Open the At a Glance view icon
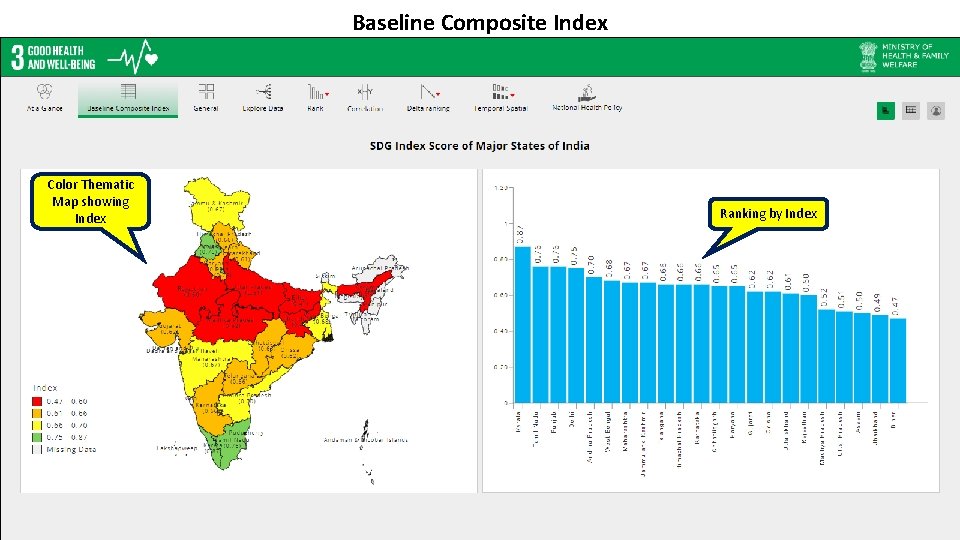Image resolution: width=960 pixels, height=540 pixels. pos(44,92)
